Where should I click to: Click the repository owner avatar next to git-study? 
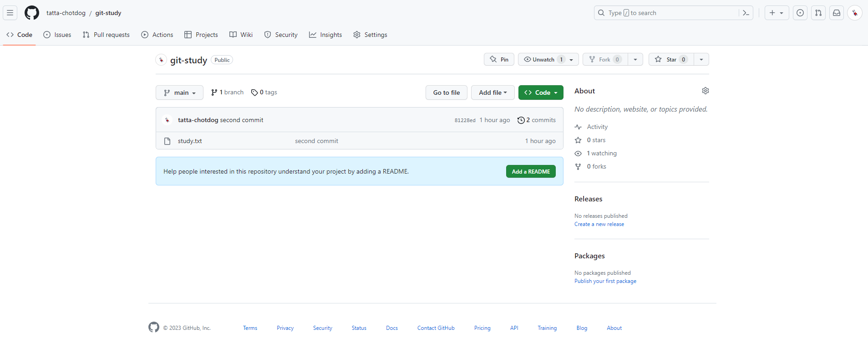[161, 60]
